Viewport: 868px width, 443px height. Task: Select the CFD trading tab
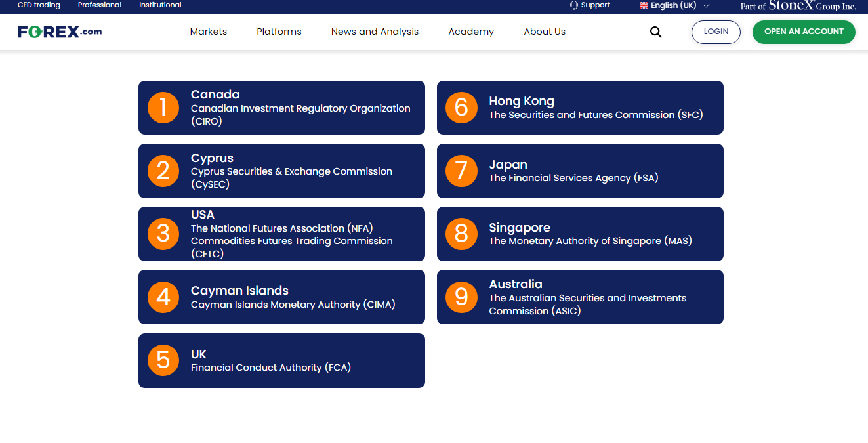pos(39,5)
